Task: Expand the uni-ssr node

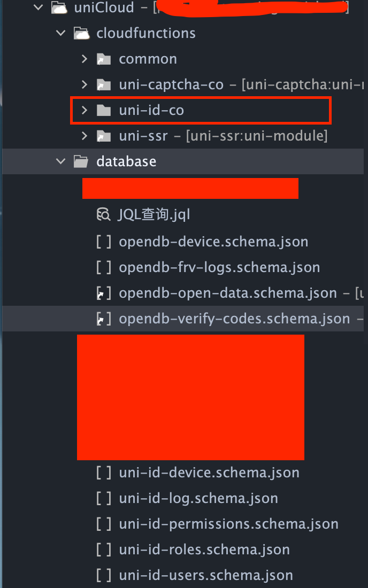Action: coord(84,136)
